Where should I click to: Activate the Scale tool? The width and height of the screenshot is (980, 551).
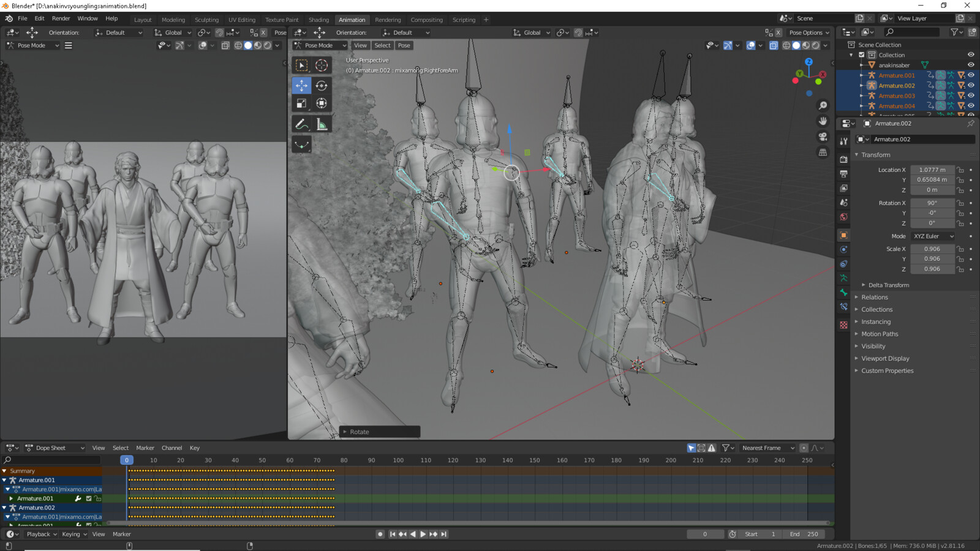point(301,103)
